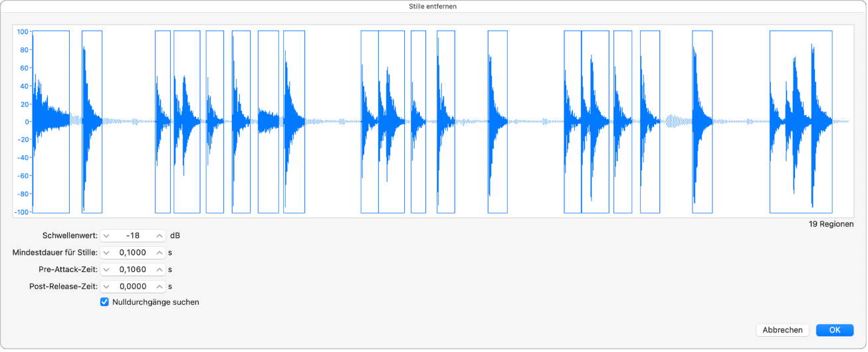Click the Abbrechen button
This screenshot has width=868, height=352.
coord(782,330)
